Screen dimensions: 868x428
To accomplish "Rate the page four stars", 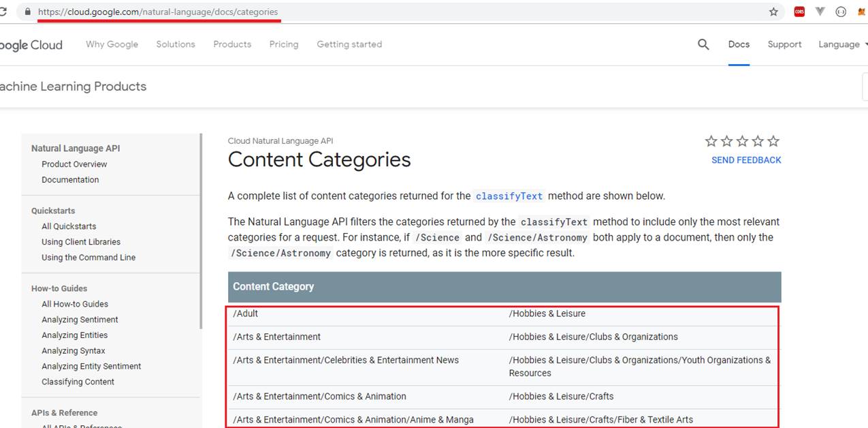I will point(758,141).
